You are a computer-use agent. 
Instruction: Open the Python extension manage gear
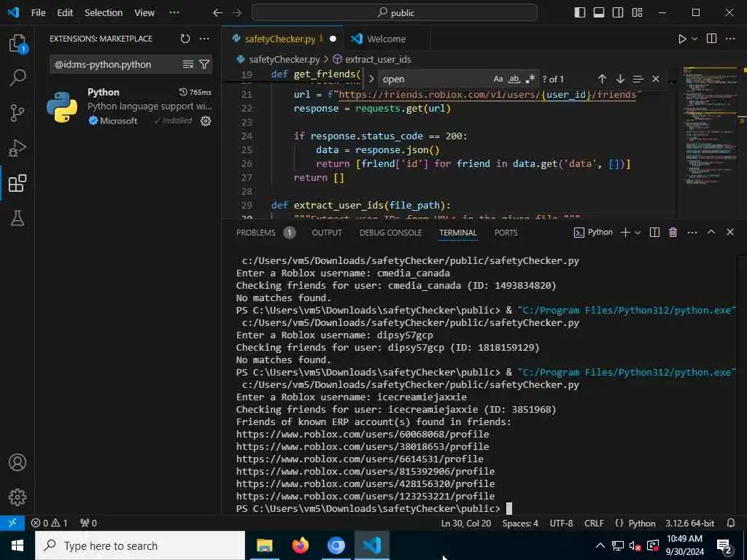[206, 121]
